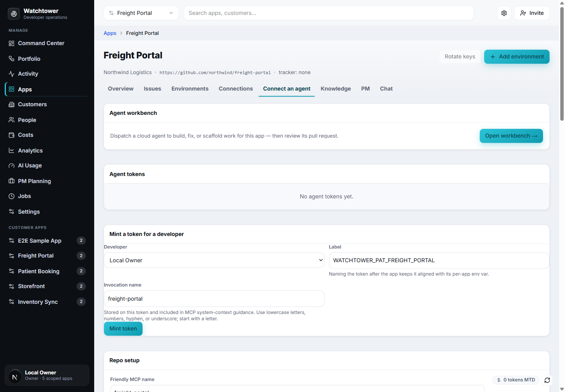This screenshot has height=392, width=565.
Task: Open Patient Booking customer app
Action: tap(46, 271)
